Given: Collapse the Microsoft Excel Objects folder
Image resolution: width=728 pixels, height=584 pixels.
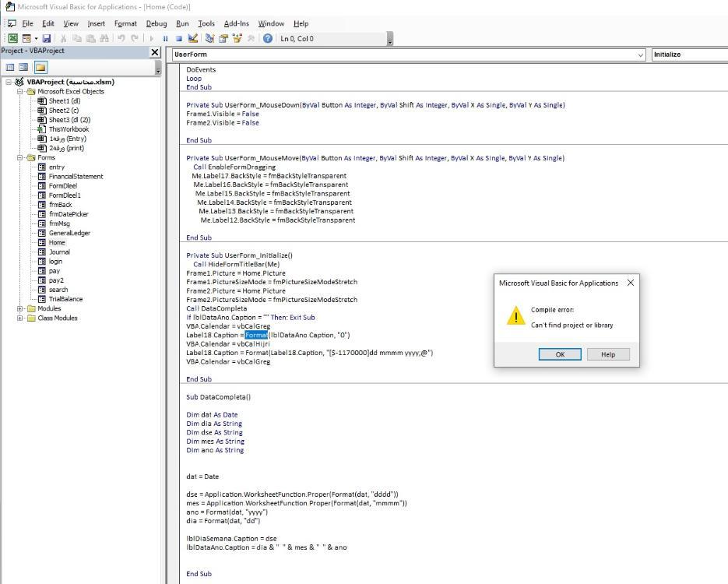Looking at the screenshot, I should point(19,91).
